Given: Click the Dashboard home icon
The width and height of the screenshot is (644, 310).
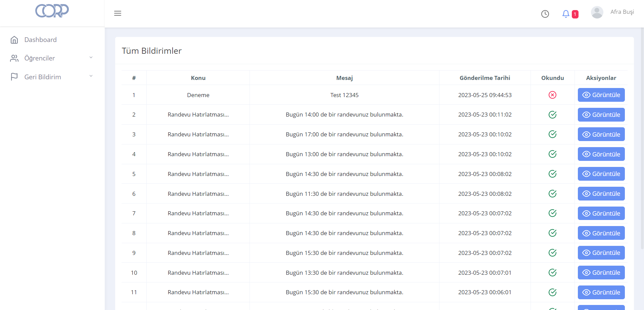Looking at the screenshot, I should (x=14, y=40).
